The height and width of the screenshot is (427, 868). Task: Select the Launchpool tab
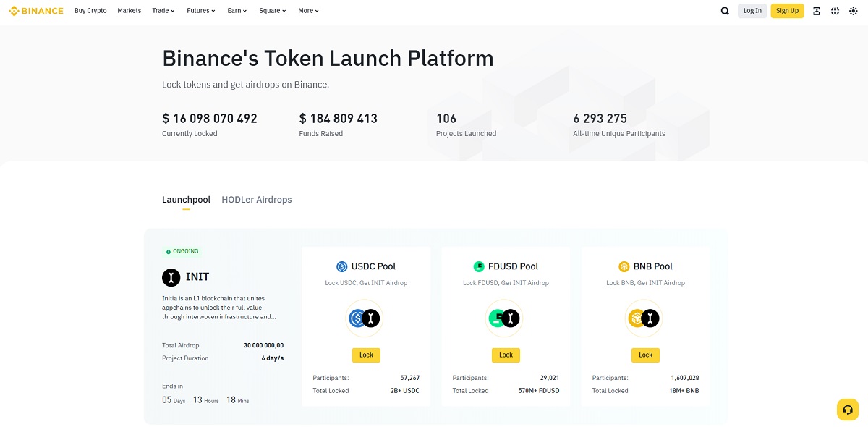[186, 200]
